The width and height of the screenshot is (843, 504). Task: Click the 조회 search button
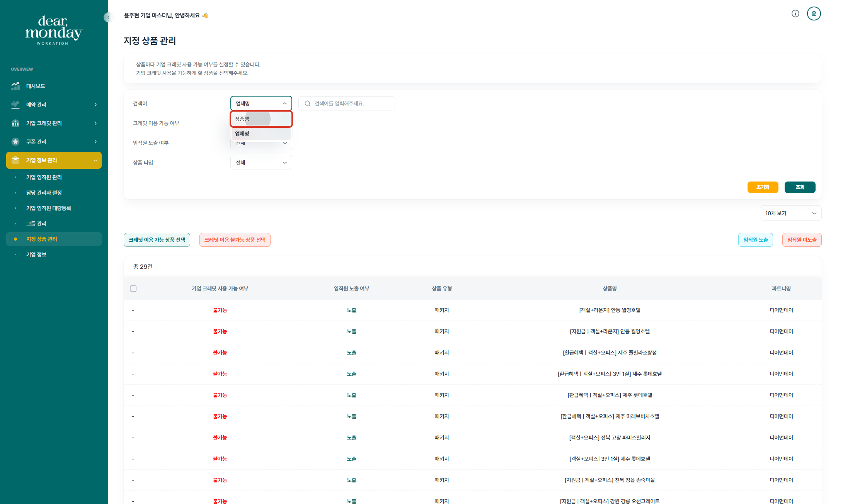point(800,187)
